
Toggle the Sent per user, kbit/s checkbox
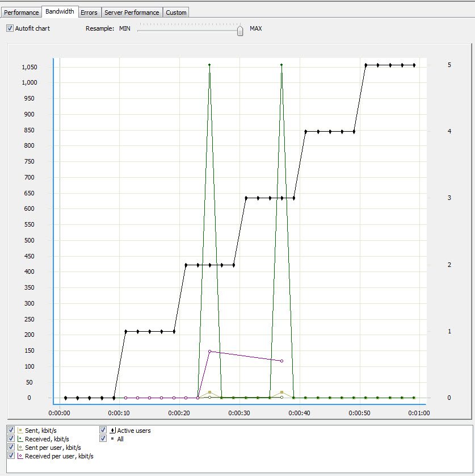click(11, 447)
